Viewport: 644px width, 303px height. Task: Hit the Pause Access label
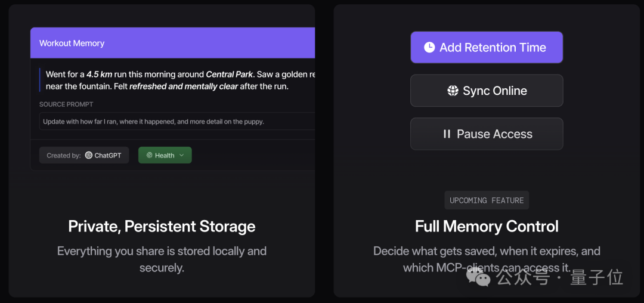pos(494,134)
